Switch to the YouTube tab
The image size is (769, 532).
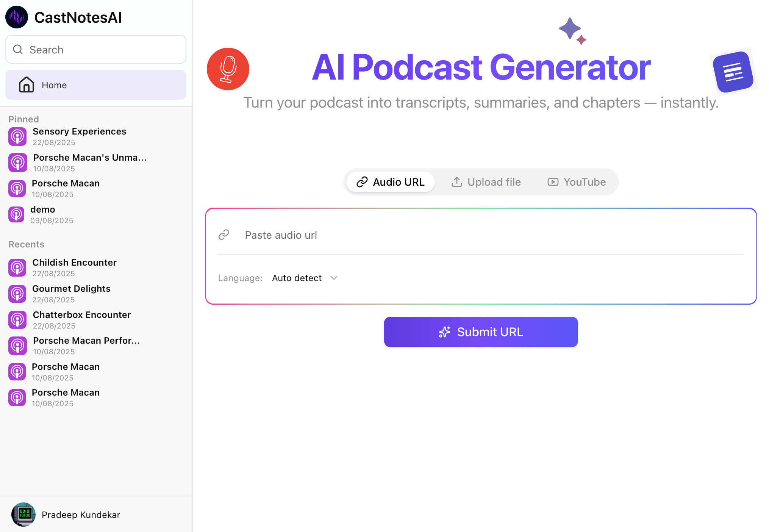coord(577,182)
